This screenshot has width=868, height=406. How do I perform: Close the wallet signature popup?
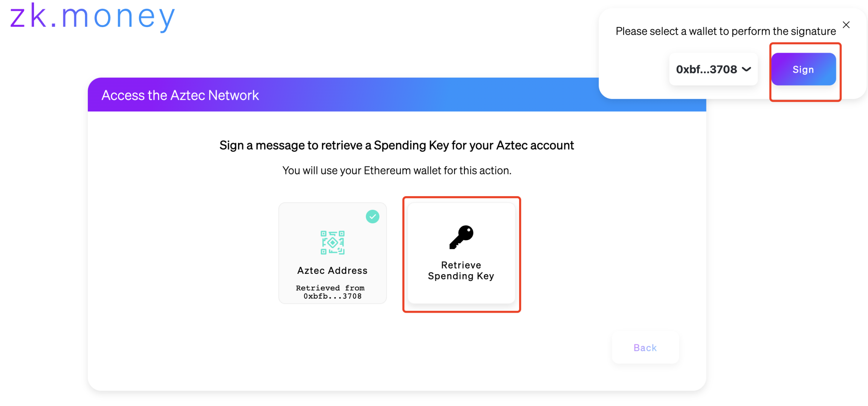coord(846,25)
